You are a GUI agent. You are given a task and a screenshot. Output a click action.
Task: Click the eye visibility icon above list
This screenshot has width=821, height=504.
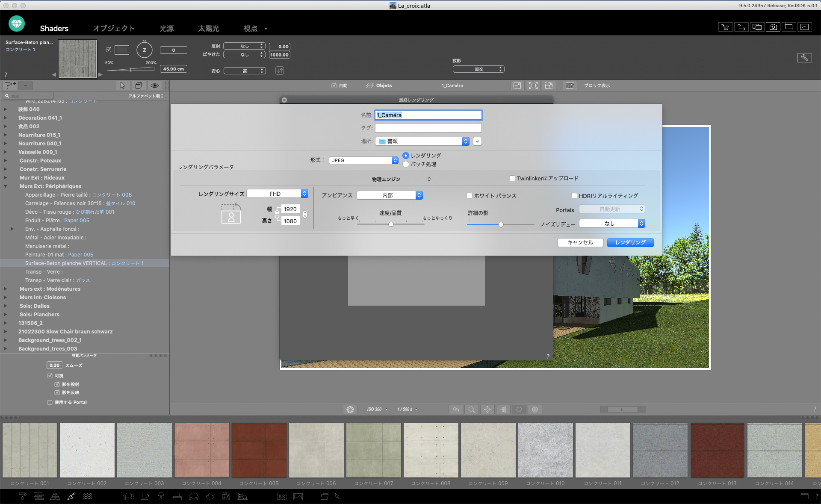[x=155, y=85]
